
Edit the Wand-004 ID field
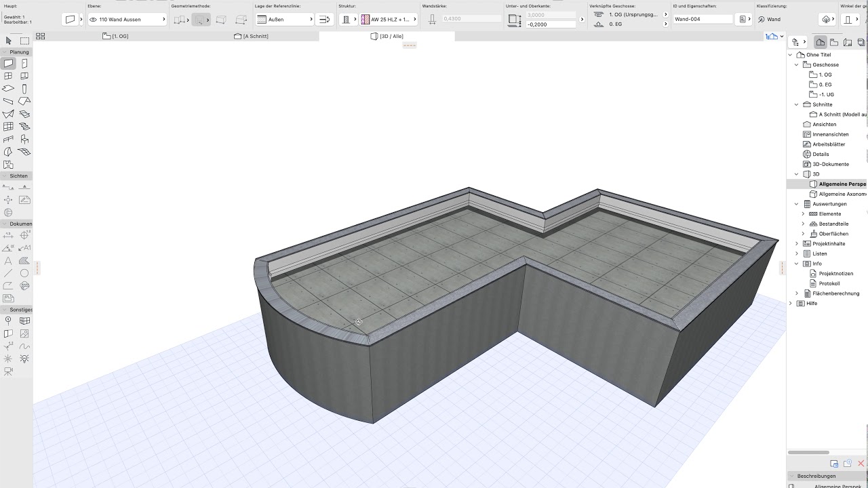click(x=703, y=20)
